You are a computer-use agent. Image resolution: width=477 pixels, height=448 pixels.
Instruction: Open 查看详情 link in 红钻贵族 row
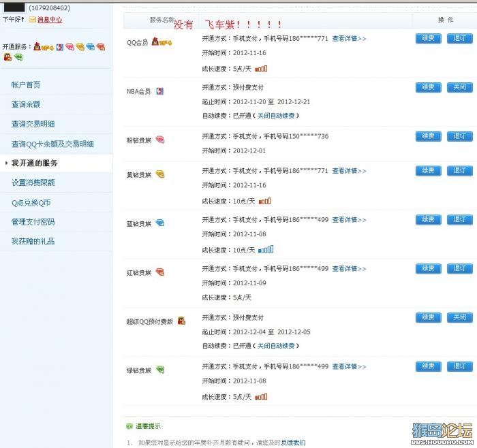349,269
